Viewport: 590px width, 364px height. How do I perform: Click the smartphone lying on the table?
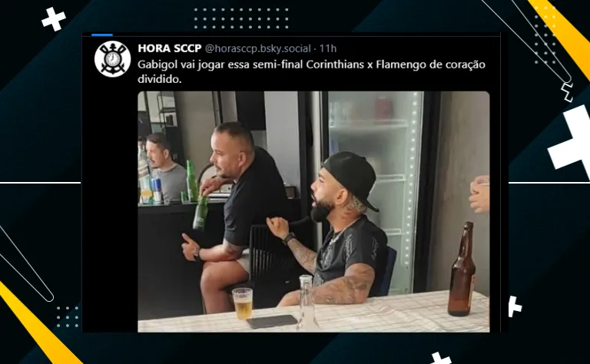pos(272,322)
